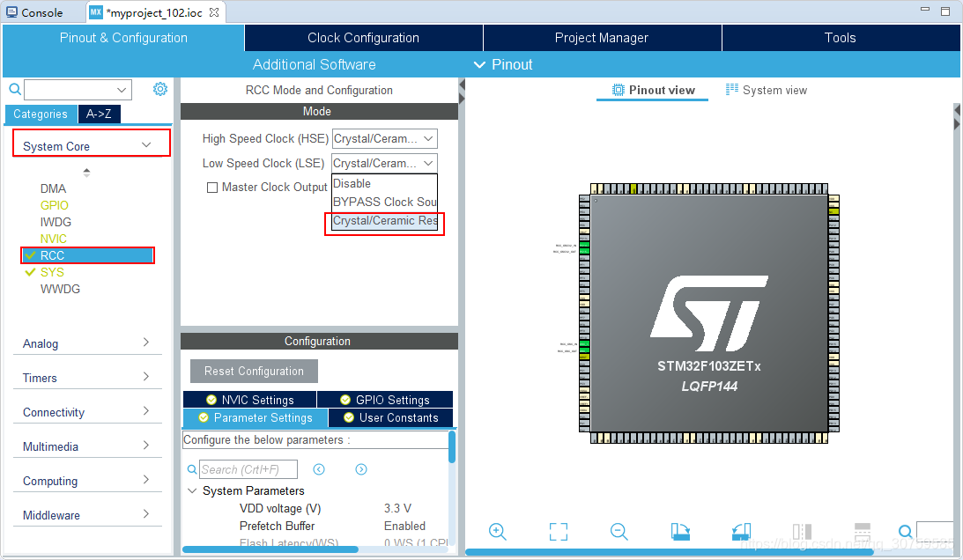This screenshot has width=963, height=560.
Task: Click the split horizontal view icon in pinout toolbar
Action: (x=863, y=531)
